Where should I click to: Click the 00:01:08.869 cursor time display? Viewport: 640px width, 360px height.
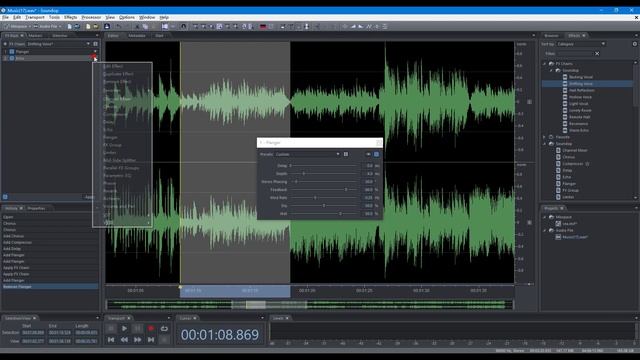(x=220, y=335)
